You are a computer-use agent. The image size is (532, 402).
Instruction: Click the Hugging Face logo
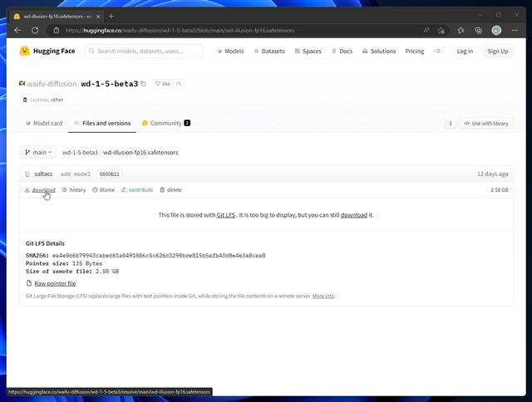click(x=47, y=51)
